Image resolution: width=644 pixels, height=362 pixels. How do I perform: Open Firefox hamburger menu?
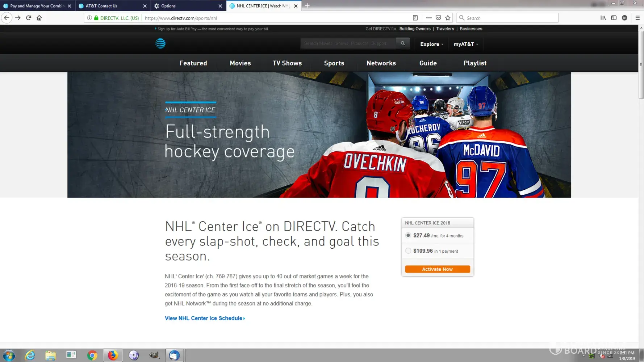click(637, 18)
